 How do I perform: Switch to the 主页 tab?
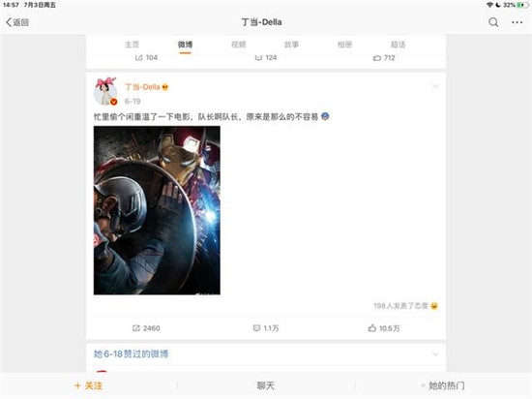(x=132, y=45)
